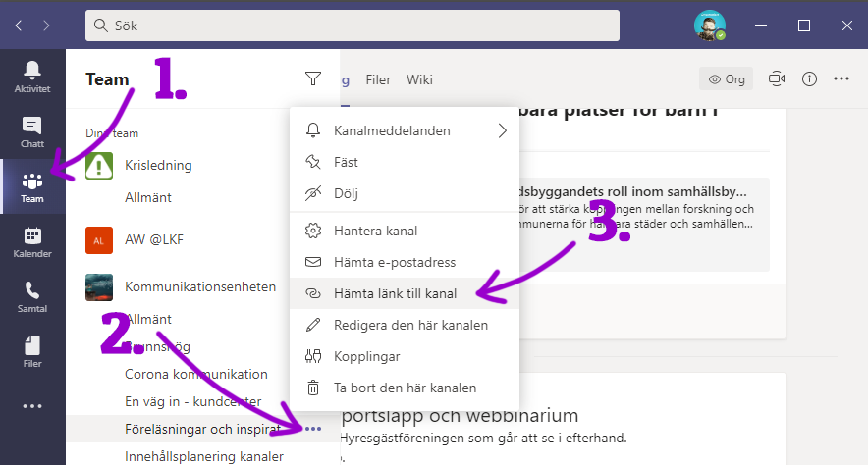Open Kanalmeddelanden submenu
868x465 pixels.
point(405,131)
